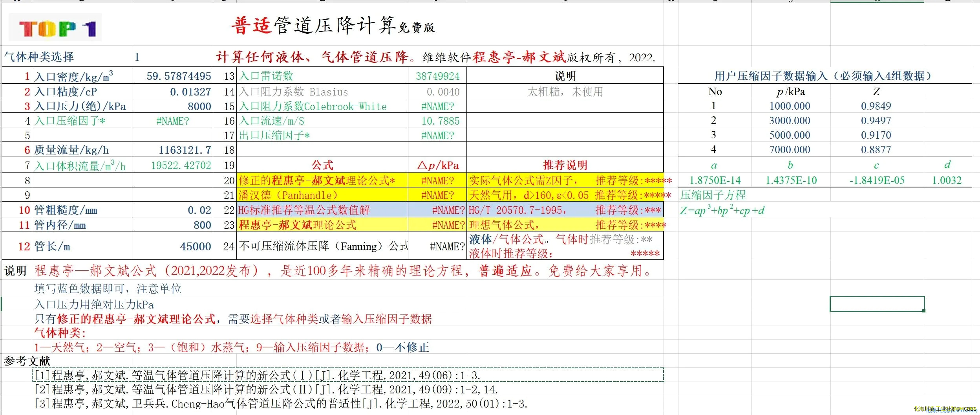Select the gas type legend '1—天然气；2—空气' row

pos(231,347)
